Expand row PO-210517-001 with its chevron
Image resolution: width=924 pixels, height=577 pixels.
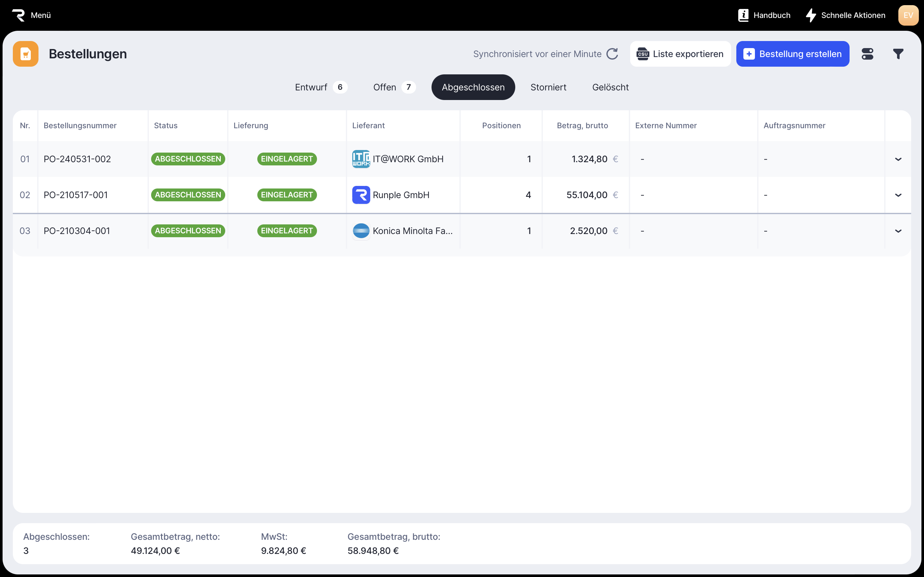pyautogui.click(x=898, y=195)
